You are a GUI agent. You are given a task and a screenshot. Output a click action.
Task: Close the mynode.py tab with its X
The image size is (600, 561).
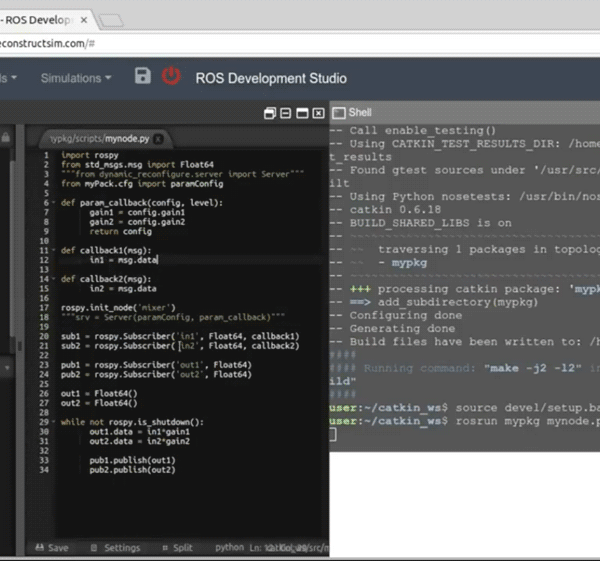pos(158,139)
